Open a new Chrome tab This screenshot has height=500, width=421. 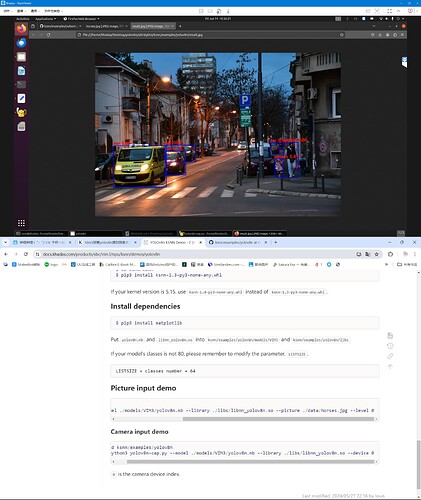point(276,243)
